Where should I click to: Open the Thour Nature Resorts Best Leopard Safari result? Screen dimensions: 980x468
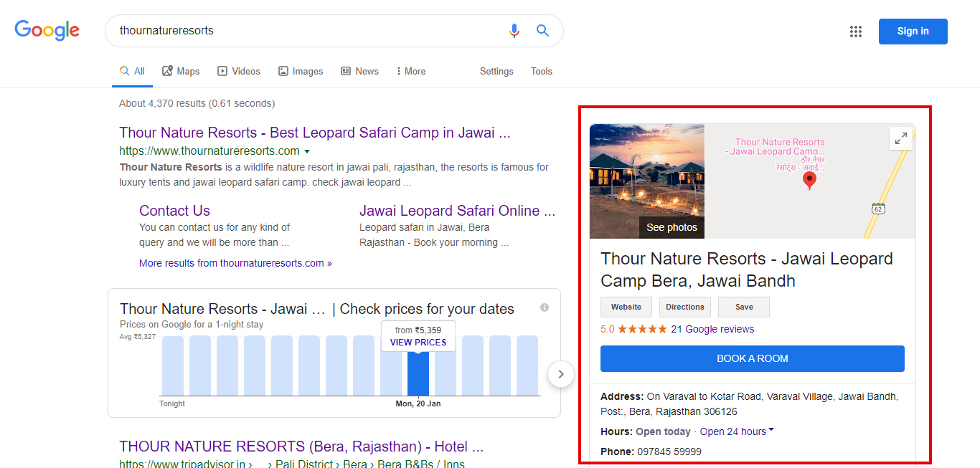click(315, 133)
